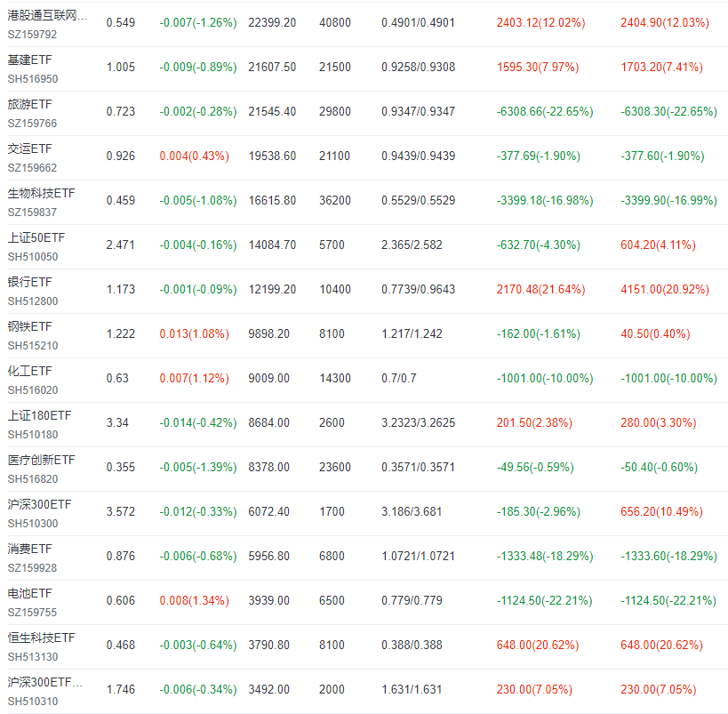The width and height of the screenshot is (728, 714).
Task: Select the cost value 0.7/0.7
Action: [x=399, y=378]
